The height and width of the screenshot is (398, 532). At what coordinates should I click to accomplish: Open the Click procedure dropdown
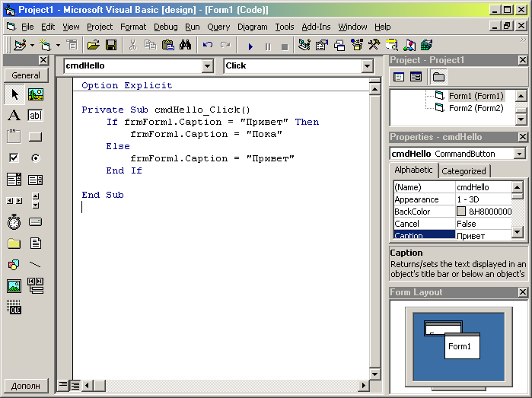[x=367, y=65]
